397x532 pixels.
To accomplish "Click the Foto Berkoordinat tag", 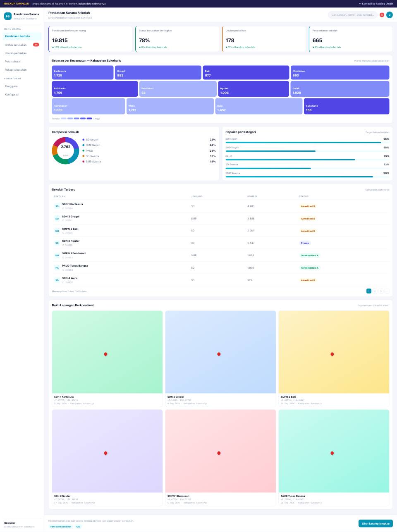I will (x=61, y=527).
